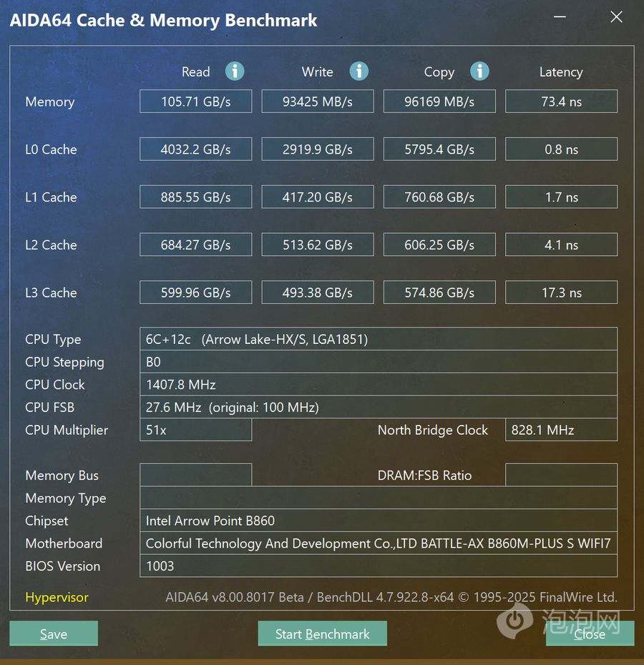Click the AIDA64 version copyright text
This screenshot has height=665, width=644.
click(391, 597)
